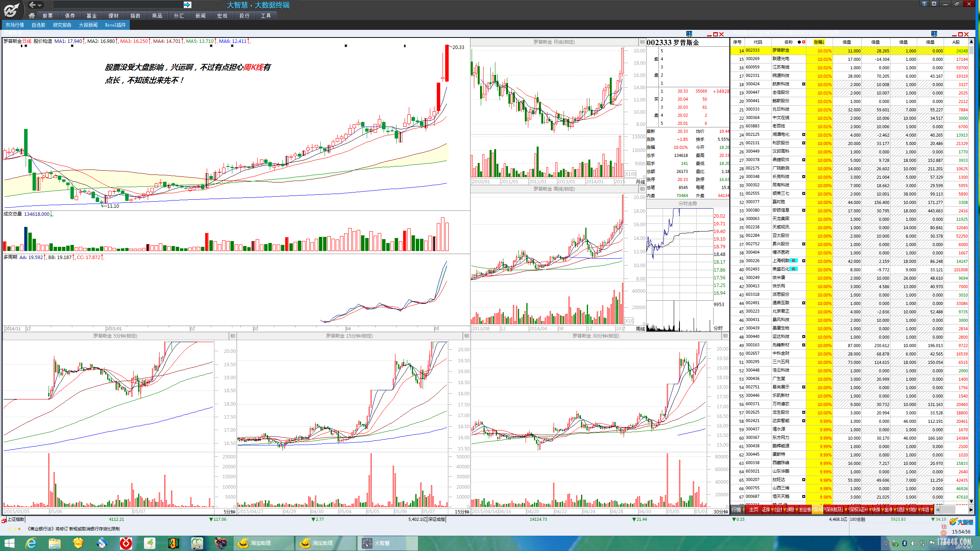Open the Windows Start button
980x551 pixels.
click(x=9, y=543)
